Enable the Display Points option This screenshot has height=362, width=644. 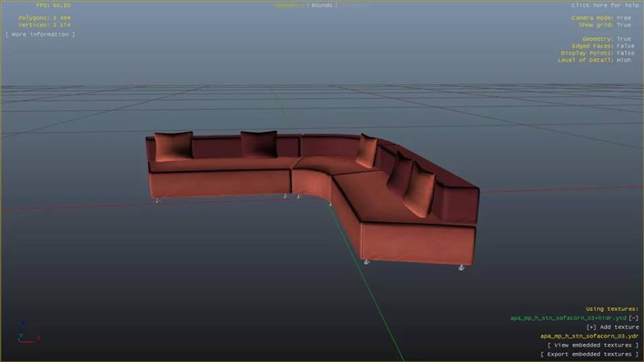(x=625, y=53)
